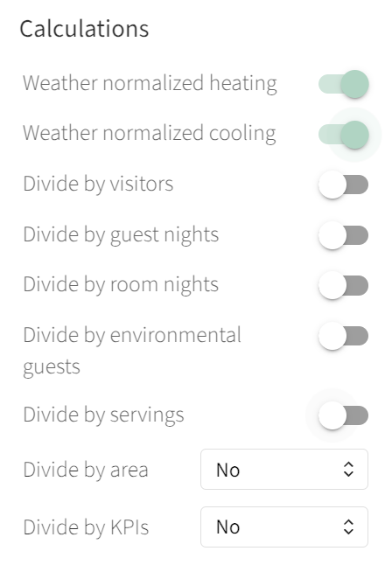Click the Weather normalized heating label

point(150,84)
